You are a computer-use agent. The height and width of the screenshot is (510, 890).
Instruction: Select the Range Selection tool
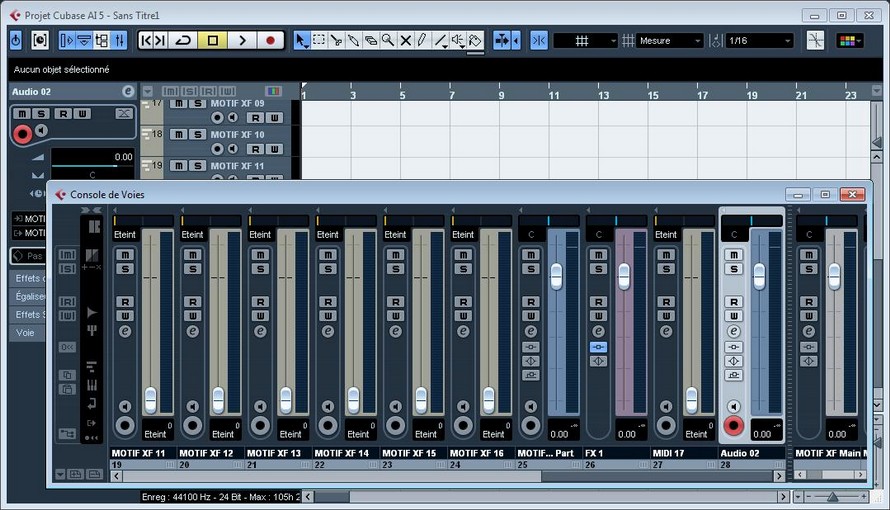click(319, 40)
